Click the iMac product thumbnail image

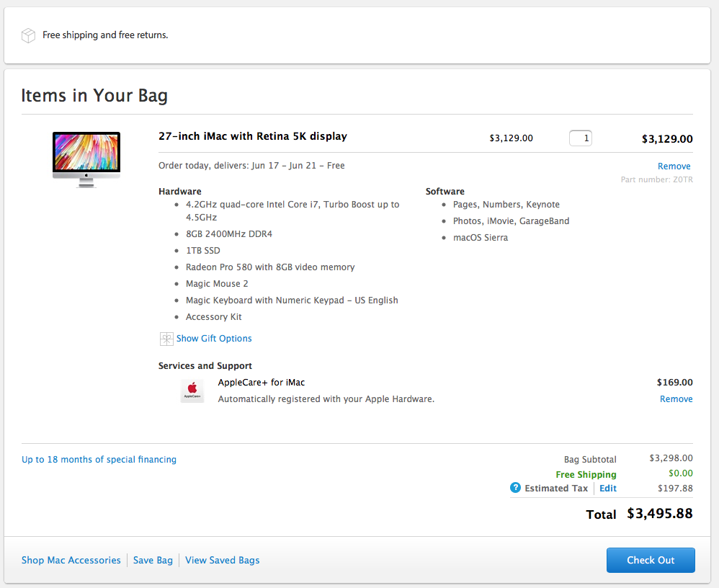tap(86, 159)
